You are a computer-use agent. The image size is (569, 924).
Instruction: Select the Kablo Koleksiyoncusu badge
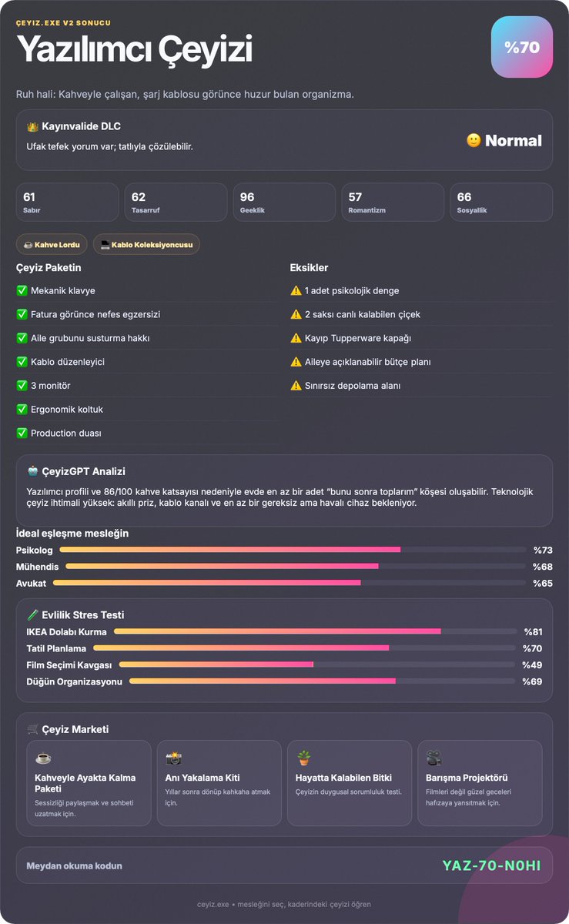tap(146, 244)
